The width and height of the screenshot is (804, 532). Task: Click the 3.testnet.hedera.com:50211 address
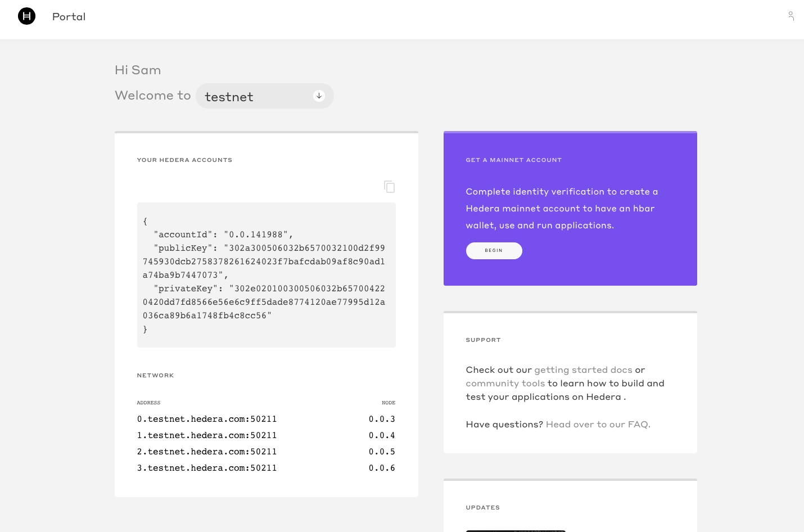[x=207, y=468]
